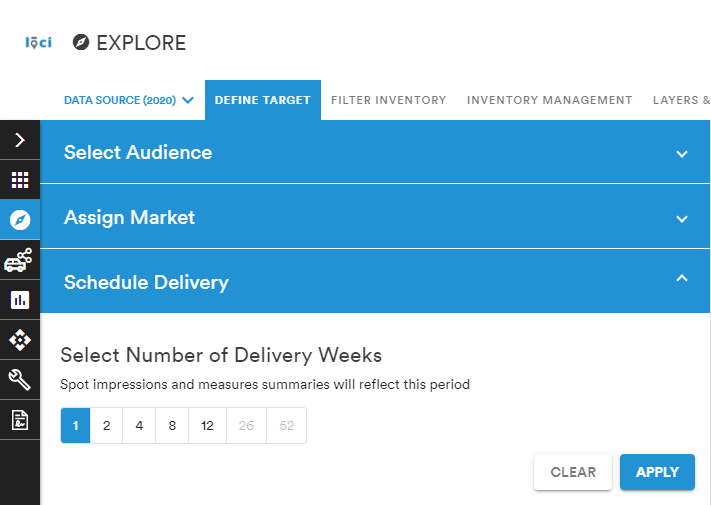Click the Assign Market header text
The height and width of the screenshot is (505, 711).
coord(129,218)
